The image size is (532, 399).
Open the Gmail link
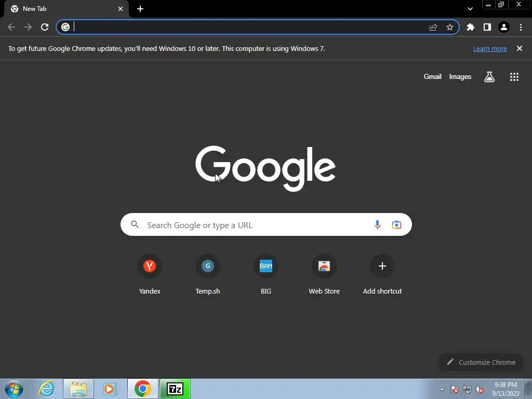pos(432,76)
